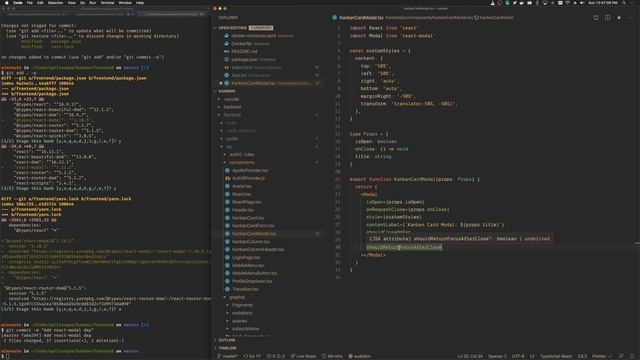Open Dockerfile in open editors

tap(241, 44)
